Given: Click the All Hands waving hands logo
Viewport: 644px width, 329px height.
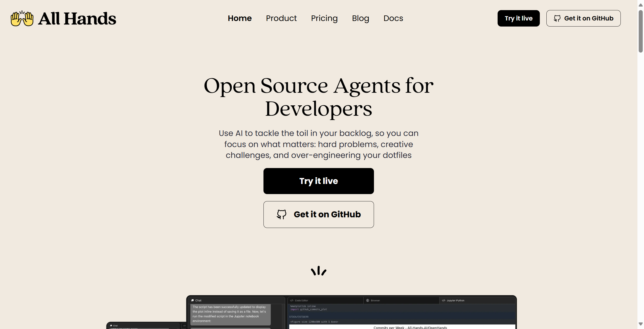Looking at the screenshot, I should (22, 18).
